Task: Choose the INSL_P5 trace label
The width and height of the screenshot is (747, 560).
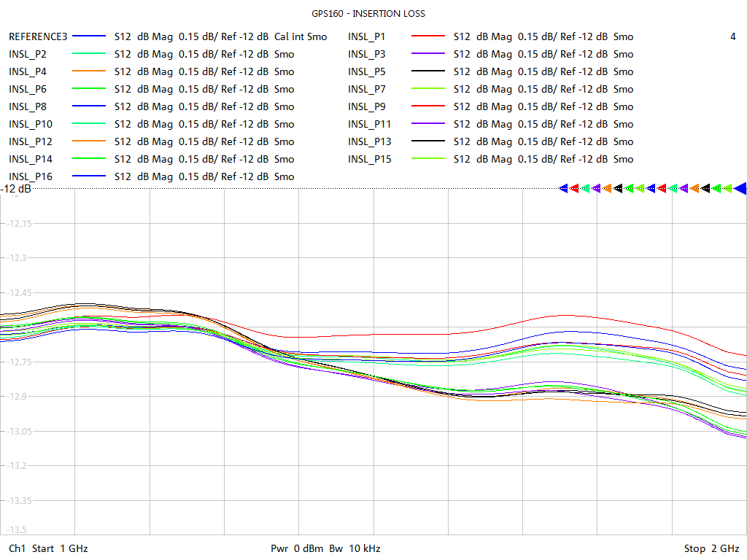Action: [366, 72]
